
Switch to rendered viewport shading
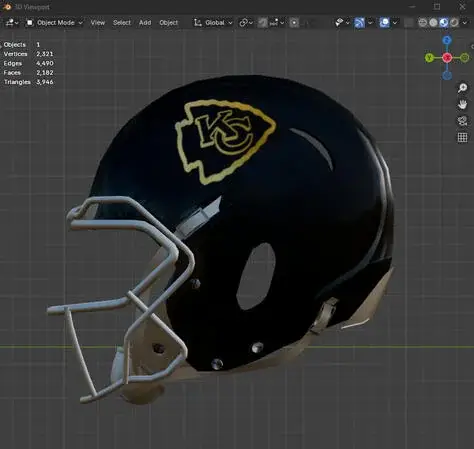[454, 23]
